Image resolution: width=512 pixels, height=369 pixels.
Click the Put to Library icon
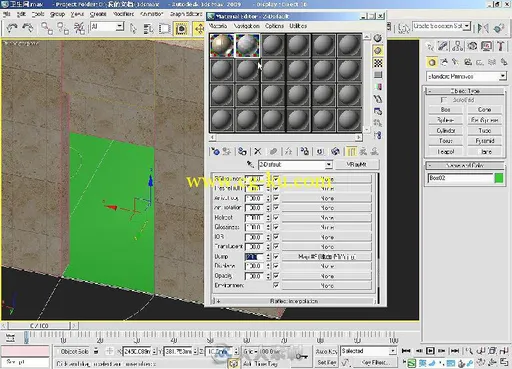point(305,152)
